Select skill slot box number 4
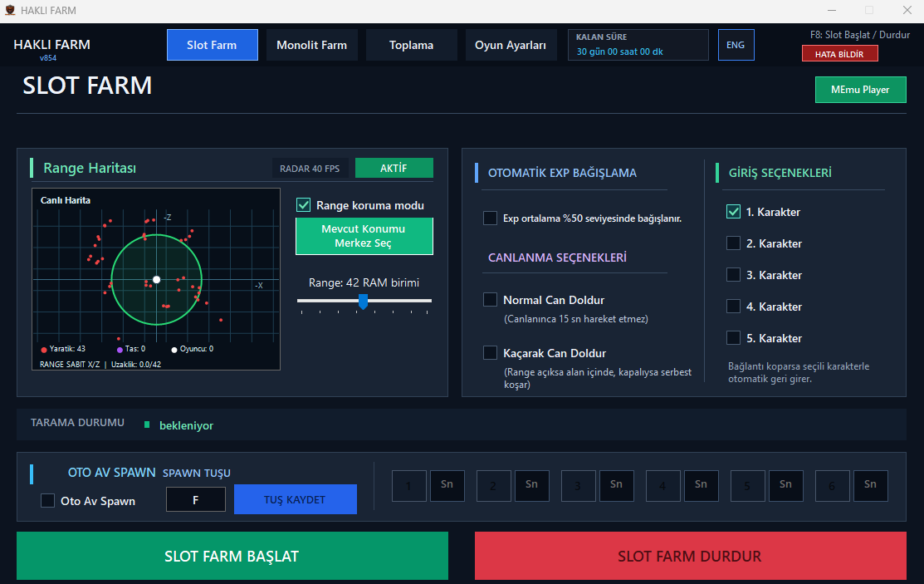The width and height of the screenshot is (924, 584). click(x=663, y=486)
